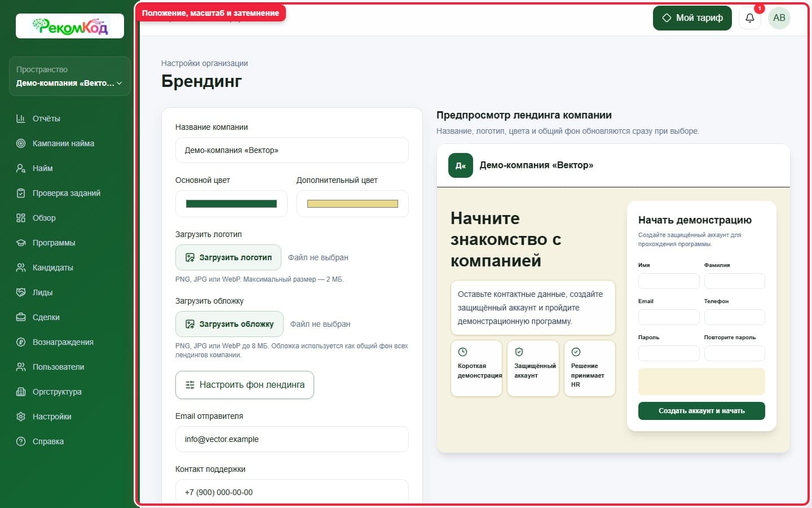
Task: Click the Брендинг page title
Action: (x=201, y=81)
